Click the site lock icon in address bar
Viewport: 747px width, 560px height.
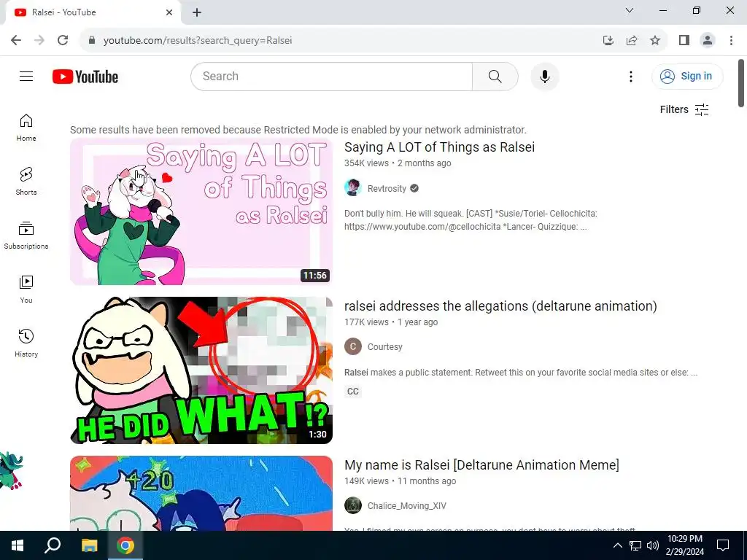(x=92, y=40)
